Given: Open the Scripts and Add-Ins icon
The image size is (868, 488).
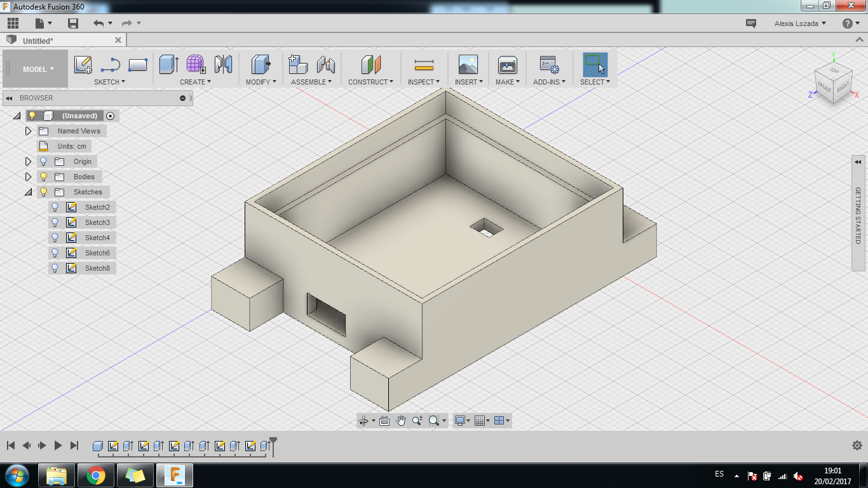Looking at the screenshot, I should click(x=549, y=64).
